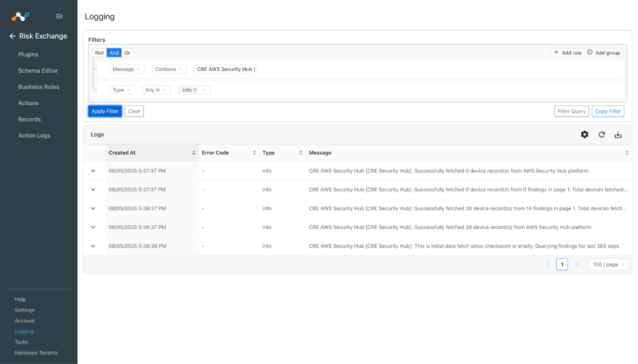Image resolution: width=638 pixels, height=364 pixels.
Task: Expand the 28 device records 14 findings row
Action: pyautogui.click(x=93, y=208)
